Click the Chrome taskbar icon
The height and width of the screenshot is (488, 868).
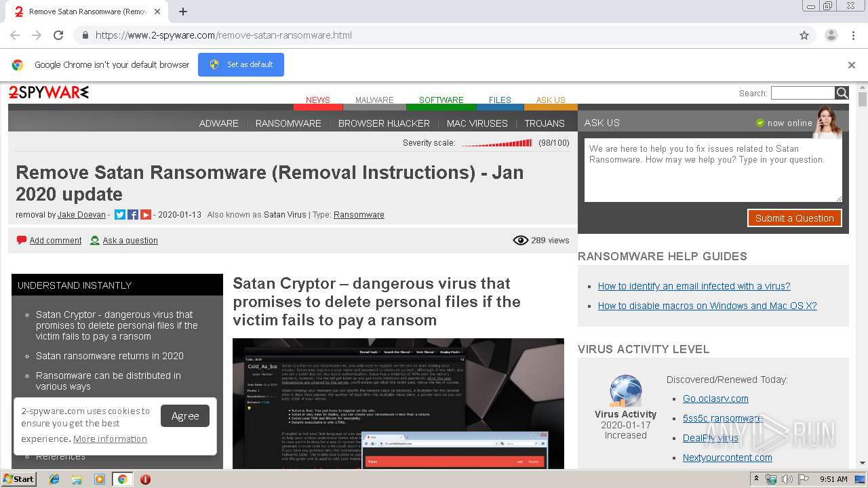pos(122,479)
